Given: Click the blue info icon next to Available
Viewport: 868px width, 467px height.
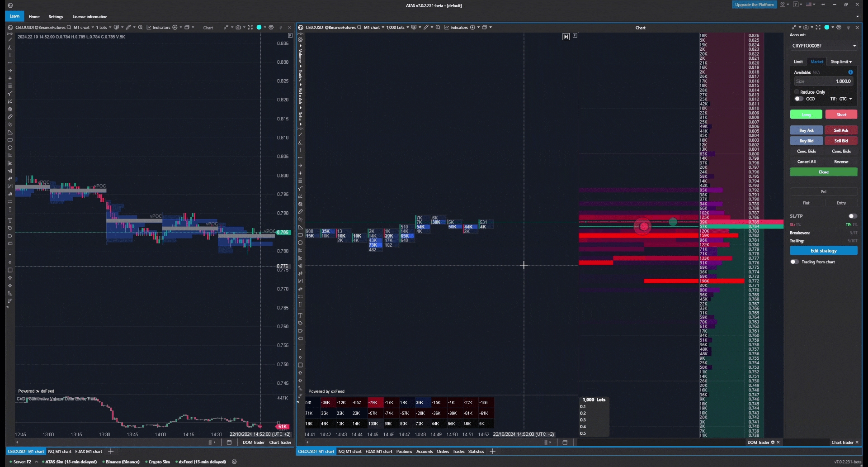Looking at the screenshot, I should [x=850, y=72].
